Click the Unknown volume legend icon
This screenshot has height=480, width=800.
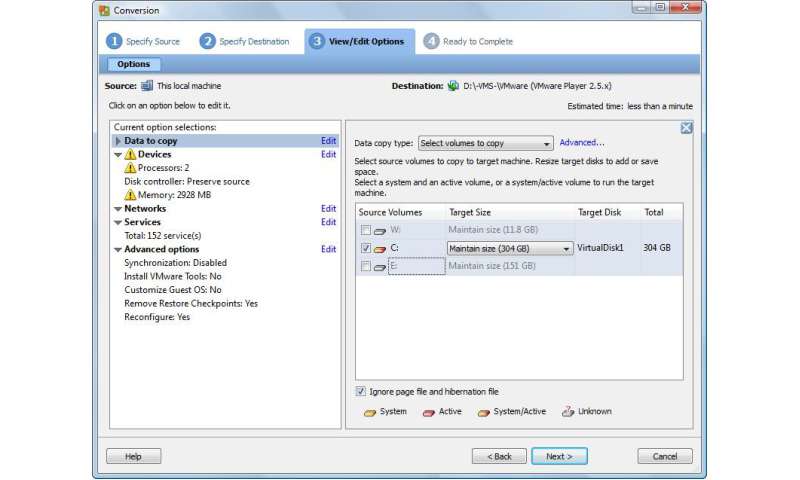tap(567, 411)
